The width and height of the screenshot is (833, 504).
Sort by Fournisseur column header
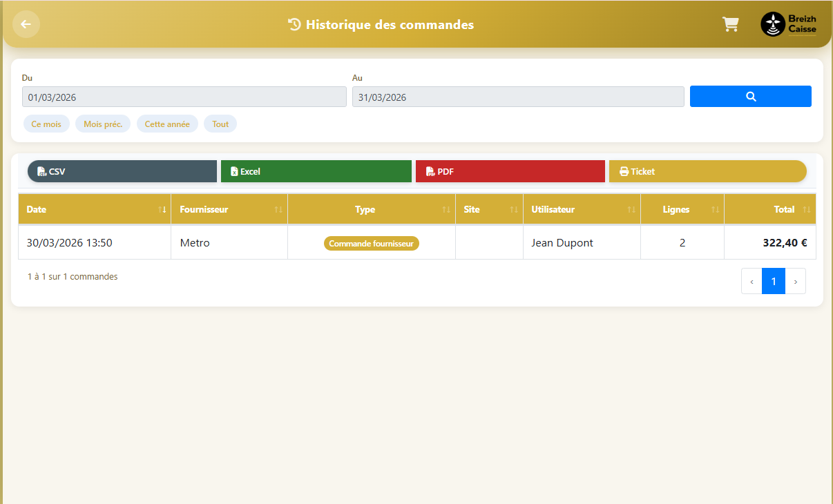click(229, 209)
